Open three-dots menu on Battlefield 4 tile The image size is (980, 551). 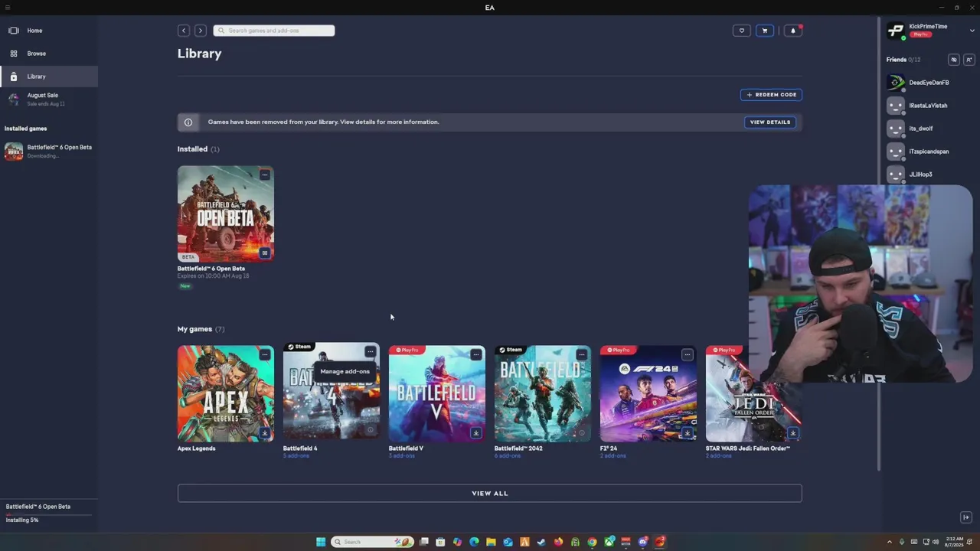pyautogui.click(x=370, y=352)
